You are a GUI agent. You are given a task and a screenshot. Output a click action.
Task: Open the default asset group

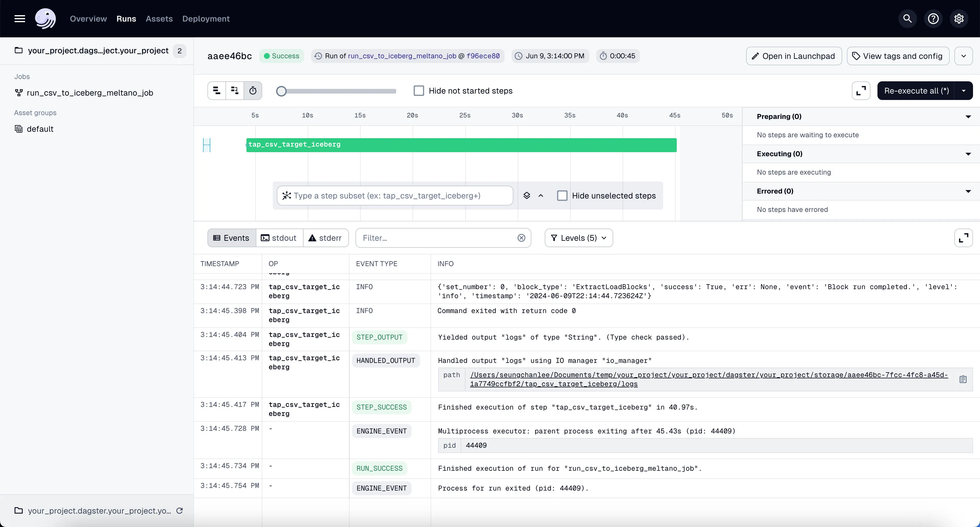(x=40, y=129)
